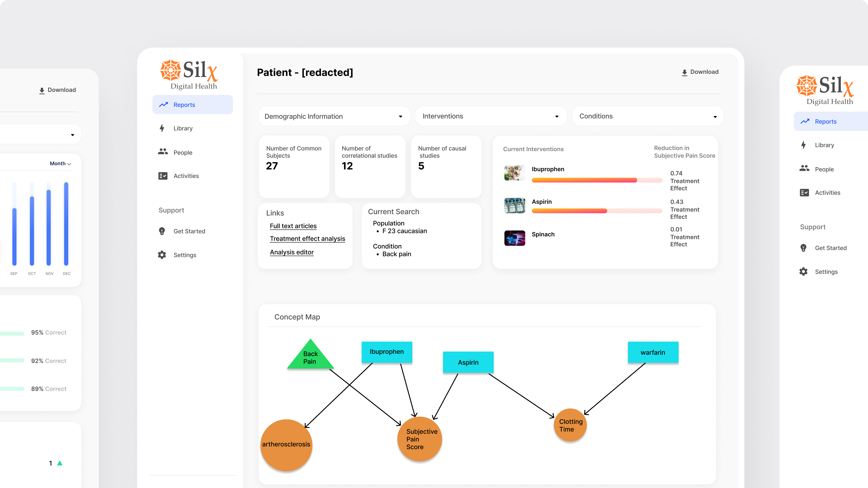Select the Aspirin node in concept map
868x488 pixels.
[x=468, y=362]
